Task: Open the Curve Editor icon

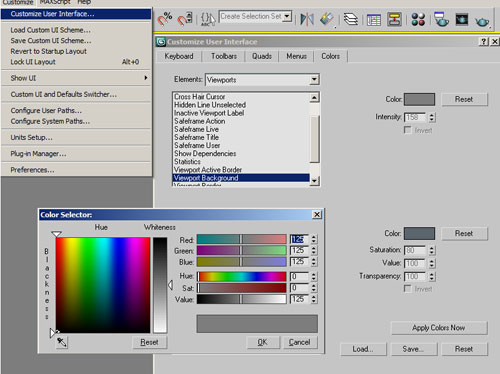Action: click(374, 20)
